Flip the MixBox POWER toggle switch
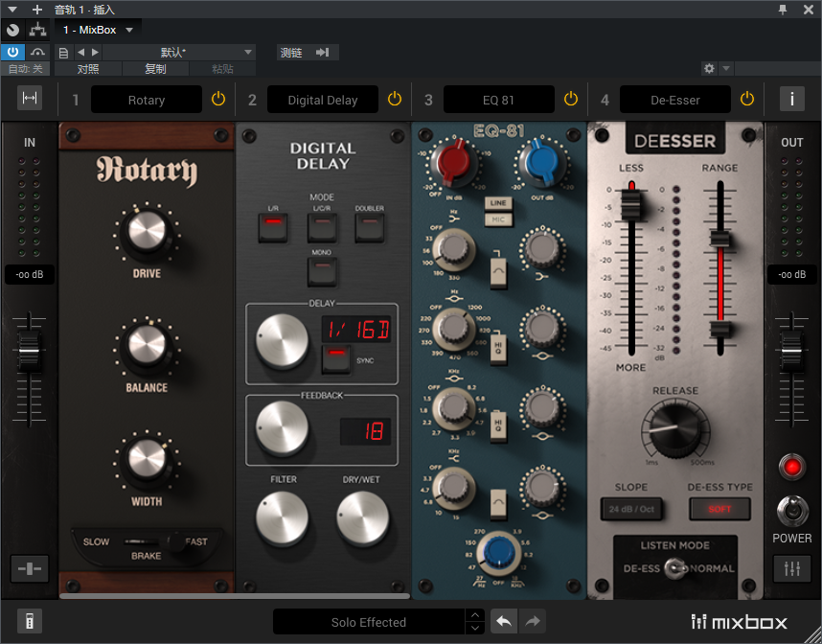Screen dimensions: 822x644 [x=791, y=510]
